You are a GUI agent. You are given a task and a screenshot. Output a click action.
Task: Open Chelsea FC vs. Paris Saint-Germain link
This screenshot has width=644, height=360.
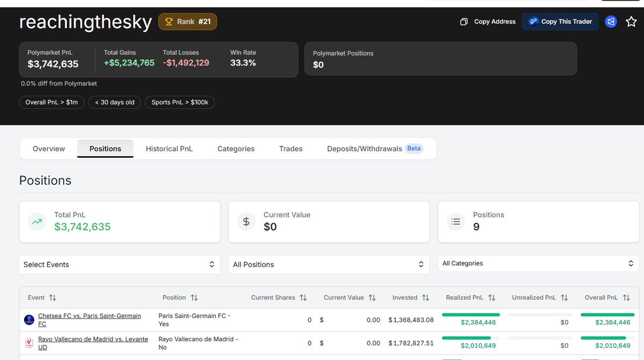click(x=89, y=316)
